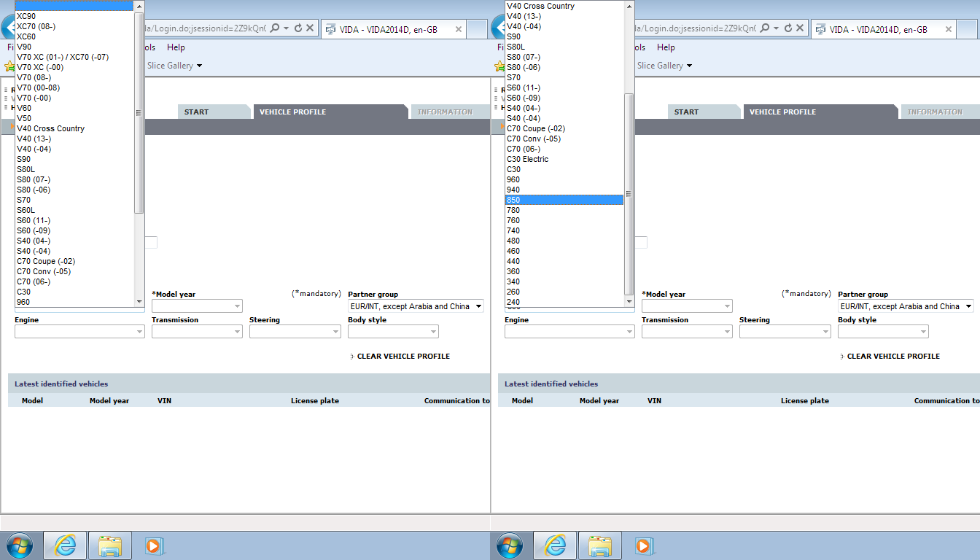The width and height of the screenshot is (980, 560).
Task: Open Start menu on left taskbar
Action: 19,545
